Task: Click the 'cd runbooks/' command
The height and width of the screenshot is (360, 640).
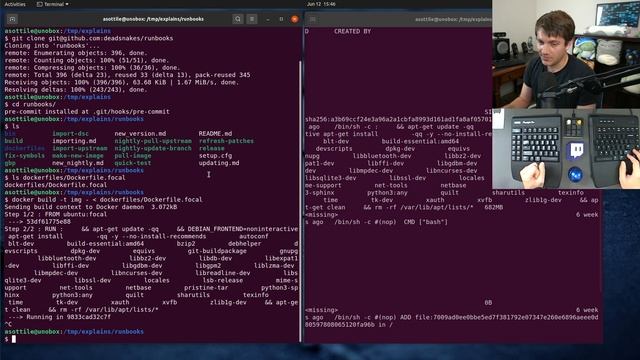Action: click(33, 104)
